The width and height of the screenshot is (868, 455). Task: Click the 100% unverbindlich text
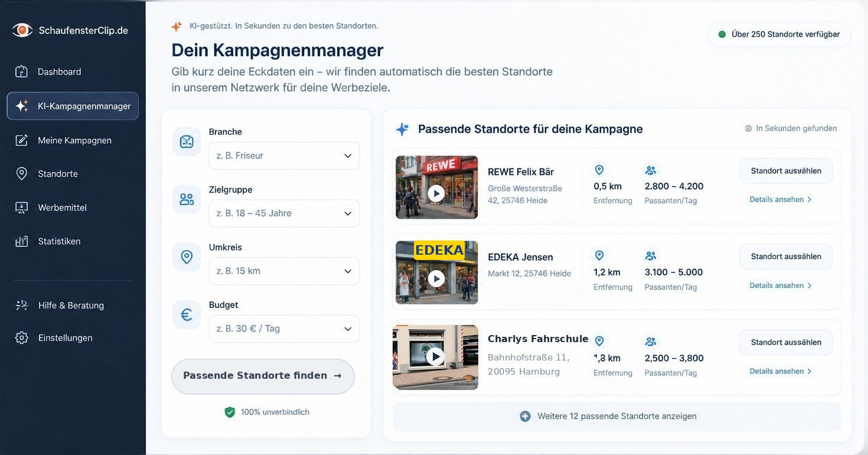(275, 412)
